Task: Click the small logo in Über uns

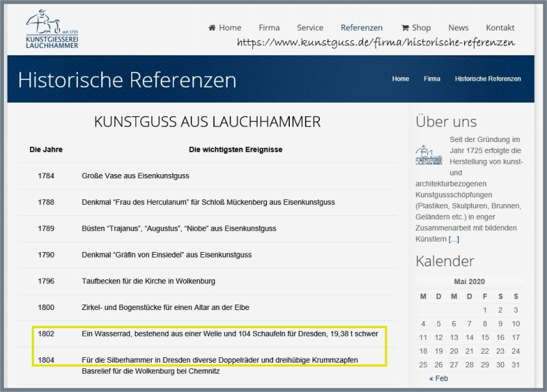Action: pos(429,154)
